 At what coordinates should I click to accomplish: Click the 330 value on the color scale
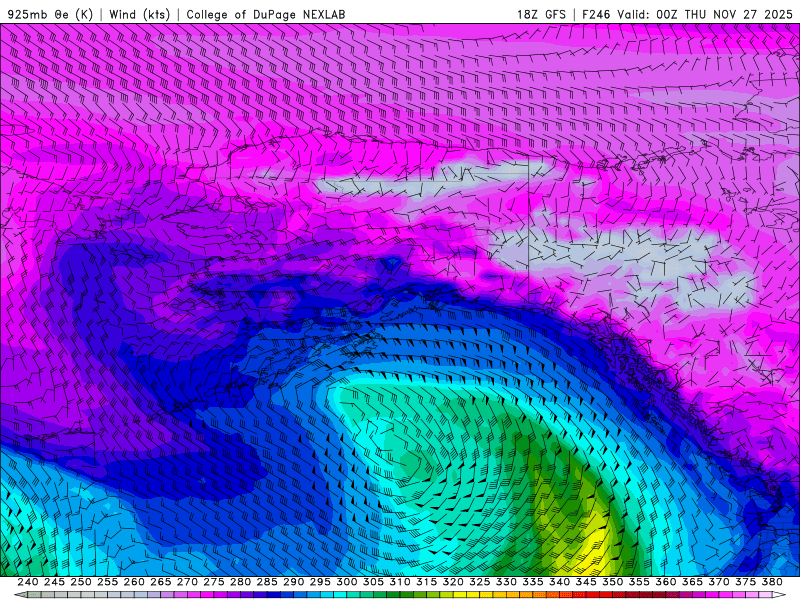click(506, 582)
